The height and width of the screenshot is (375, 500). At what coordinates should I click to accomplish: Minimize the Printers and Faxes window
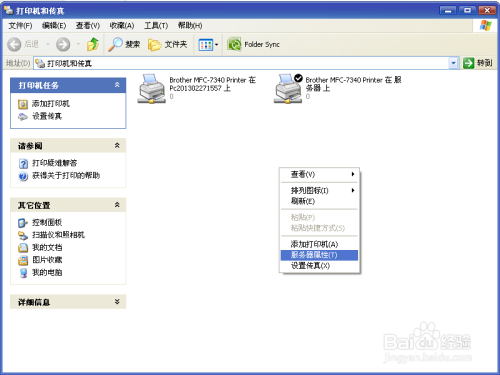pyautogui.click(x=448, y=11)
